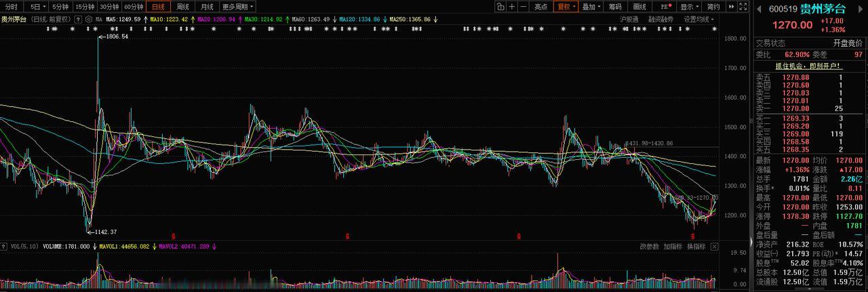Zoom in chart with the plus icon
The image size is (868, 292).
point(511,6)
